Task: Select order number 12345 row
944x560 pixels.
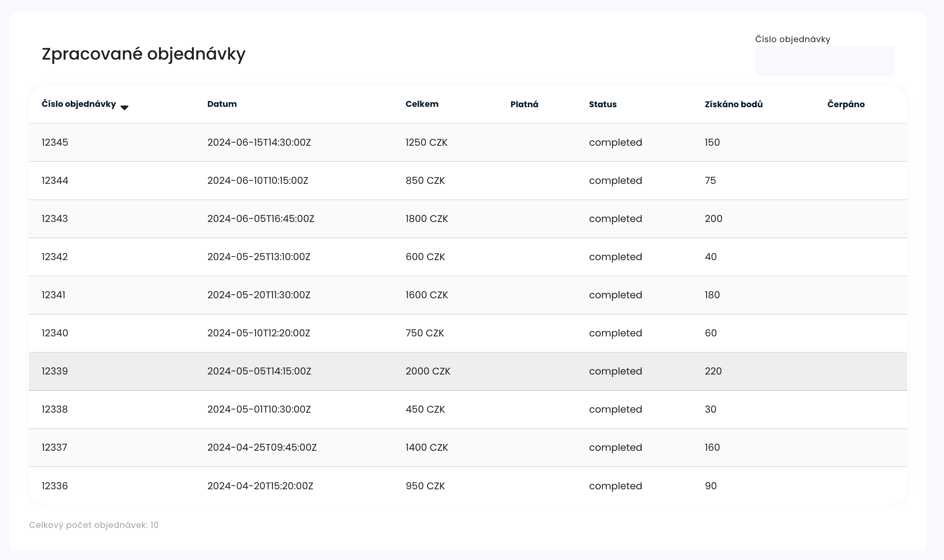Action: (55, 143)
